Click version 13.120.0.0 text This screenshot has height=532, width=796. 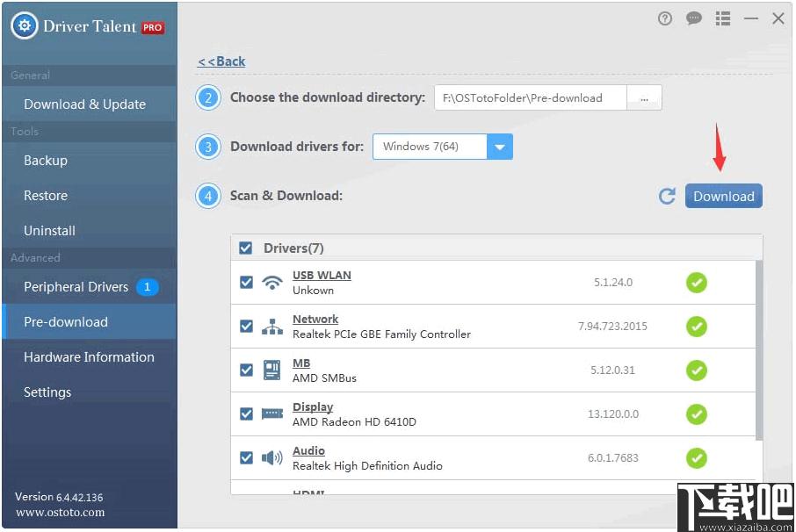click(612, 413)
